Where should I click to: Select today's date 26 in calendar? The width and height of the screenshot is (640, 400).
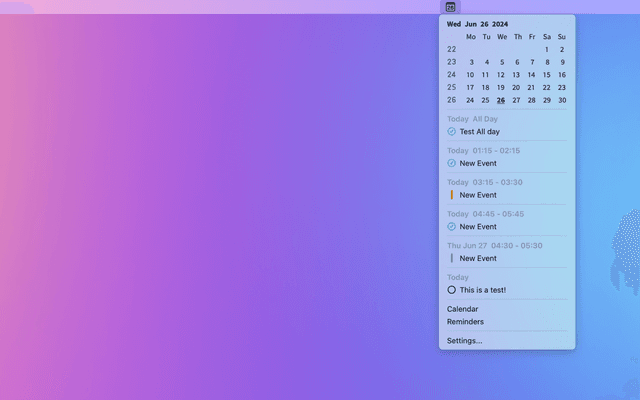(500, 100)
